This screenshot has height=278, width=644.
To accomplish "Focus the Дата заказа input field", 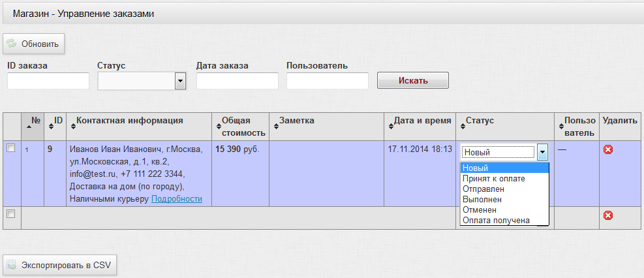I will coord(238,81).
